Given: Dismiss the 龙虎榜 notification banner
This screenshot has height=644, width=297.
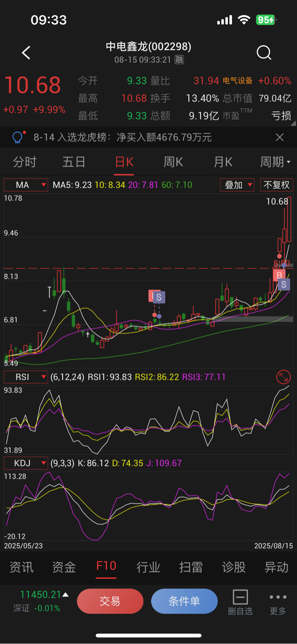Looking at the screenshot, I should 280,137.
